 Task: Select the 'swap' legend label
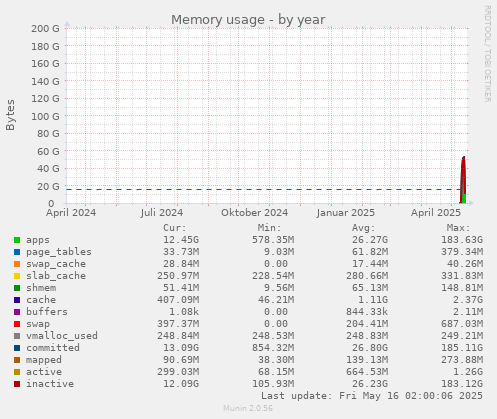tap(38, 324)
